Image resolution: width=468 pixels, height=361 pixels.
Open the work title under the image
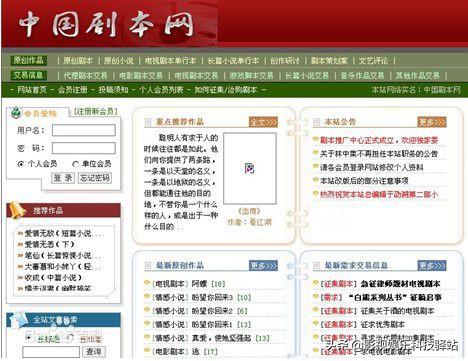(249, 211)
